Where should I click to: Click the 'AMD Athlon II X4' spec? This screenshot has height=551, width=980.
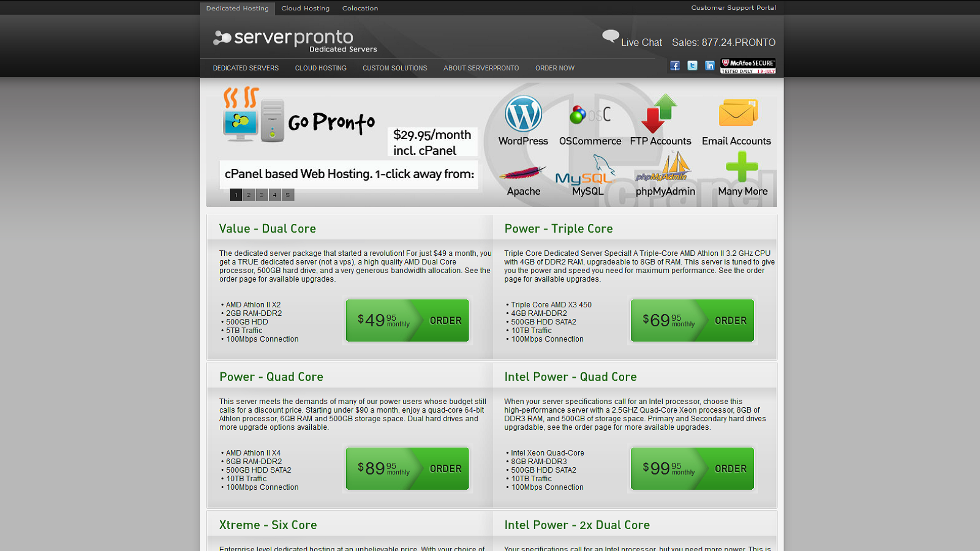pyautogui.click(x=253, y=453)
